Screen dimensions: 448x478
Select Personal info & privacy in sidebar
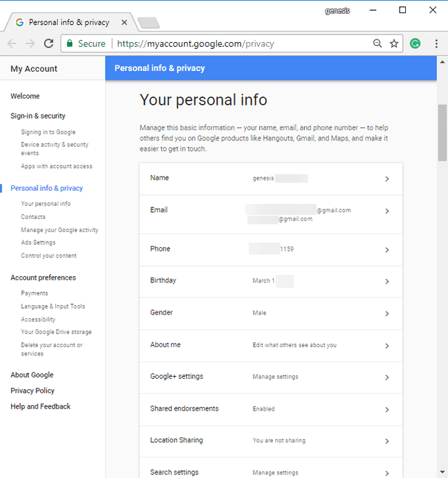click(x=47, y=188)
